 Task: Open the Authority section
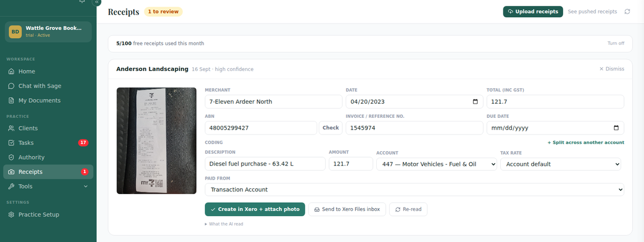coord(47,158)
